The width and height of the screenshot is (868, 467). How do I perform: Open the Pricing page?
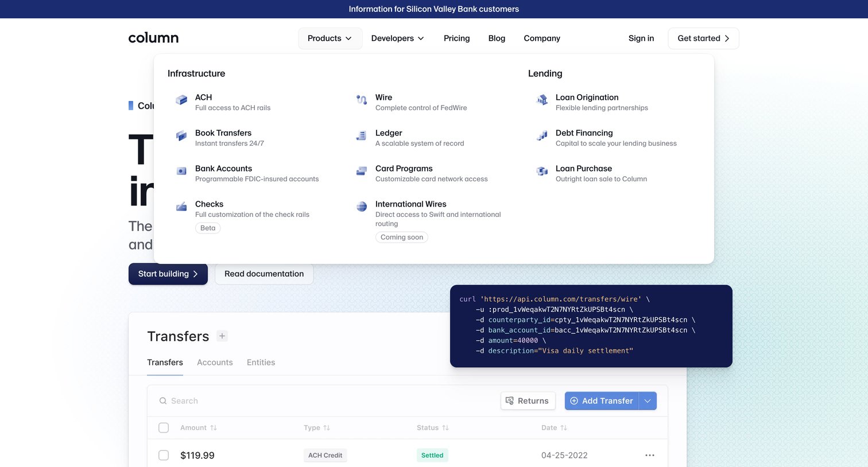click(x=457, y=38)
